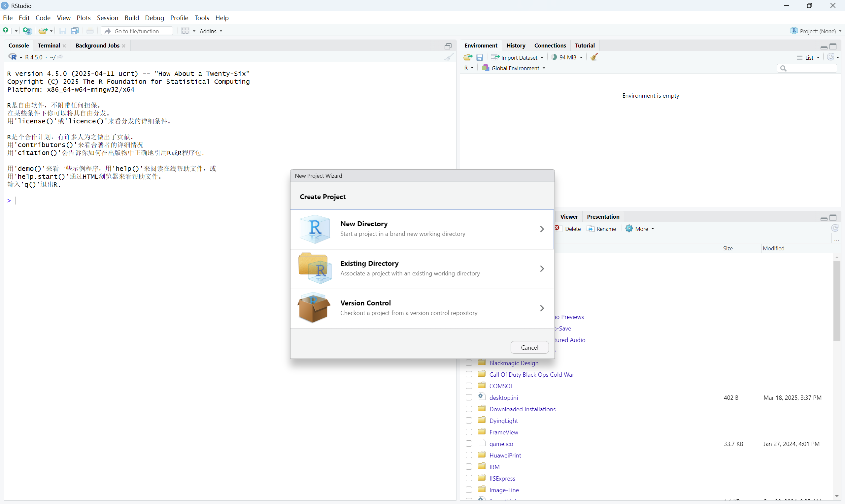The height and width of the screenshot is (504, 845).
Task: Click the Load Workspace icon in Environment
Action: coord(468,57)
